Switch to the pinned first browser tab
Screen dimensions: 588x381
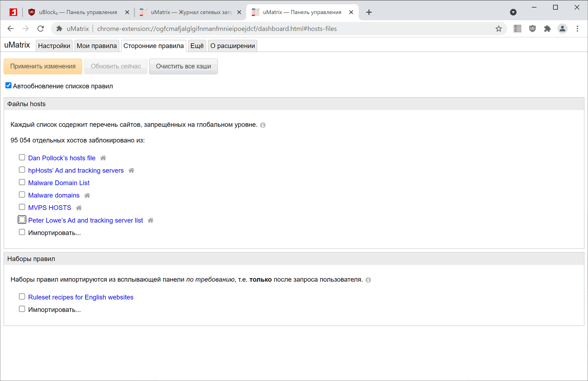(x=13, y=12)
